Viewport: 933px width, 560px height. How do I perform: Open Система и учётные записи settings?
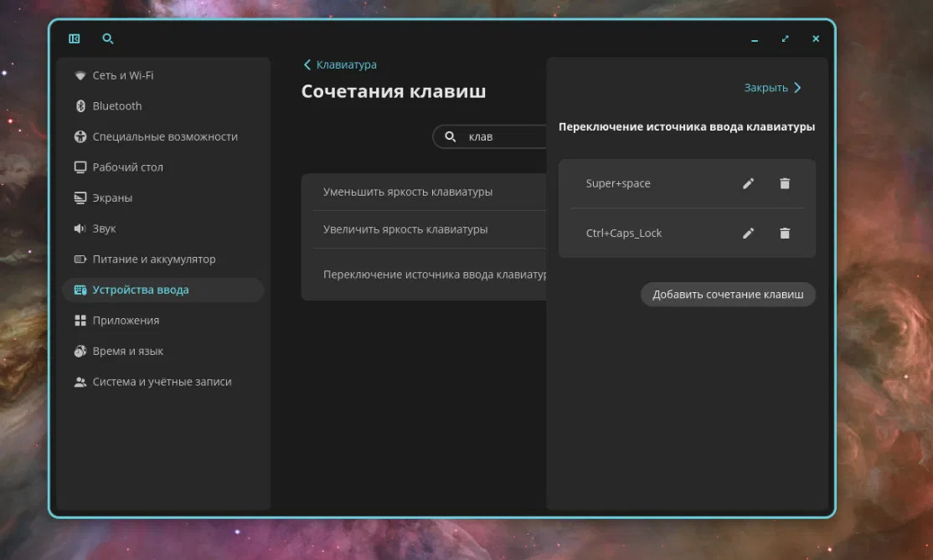163,382
